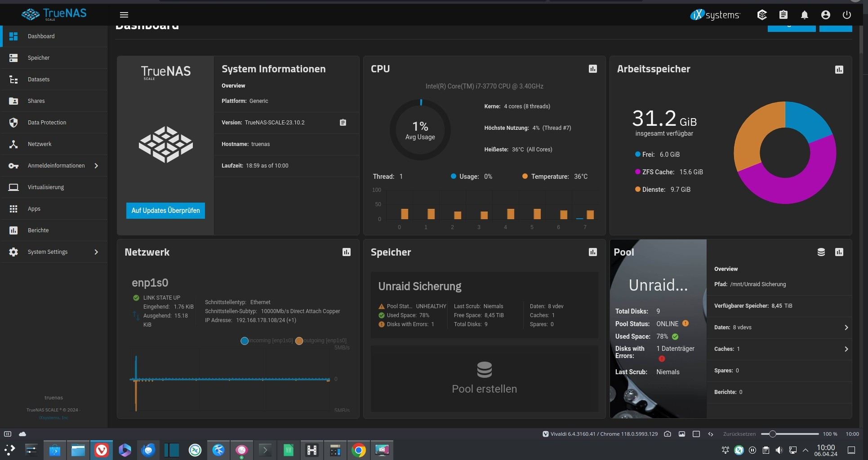Open CPU reports chart icon
This screenshot has height=460, width=868.
593,69
